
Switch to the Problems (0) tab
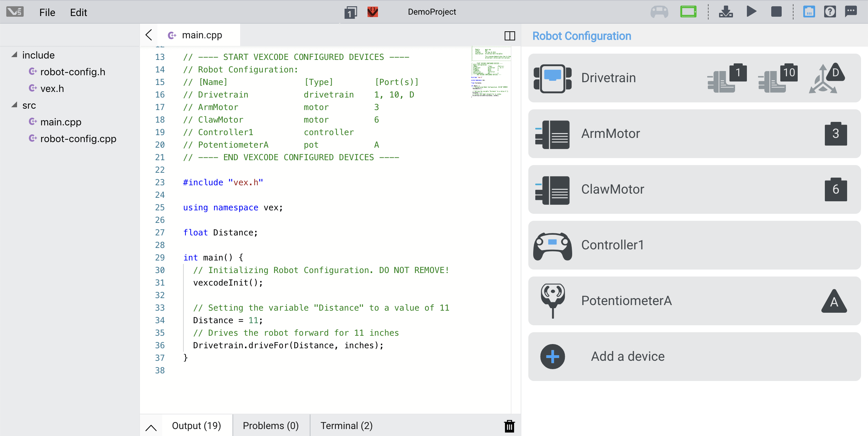(271, 426)
